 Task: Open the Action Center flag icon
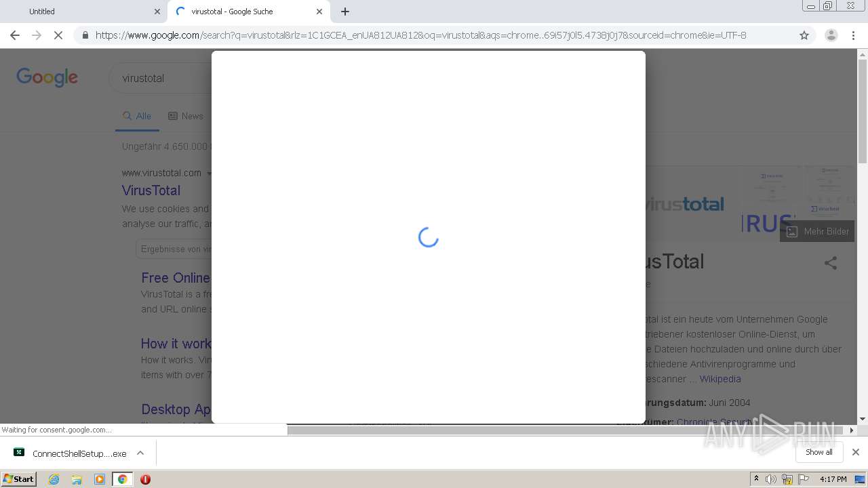[804, 479]
